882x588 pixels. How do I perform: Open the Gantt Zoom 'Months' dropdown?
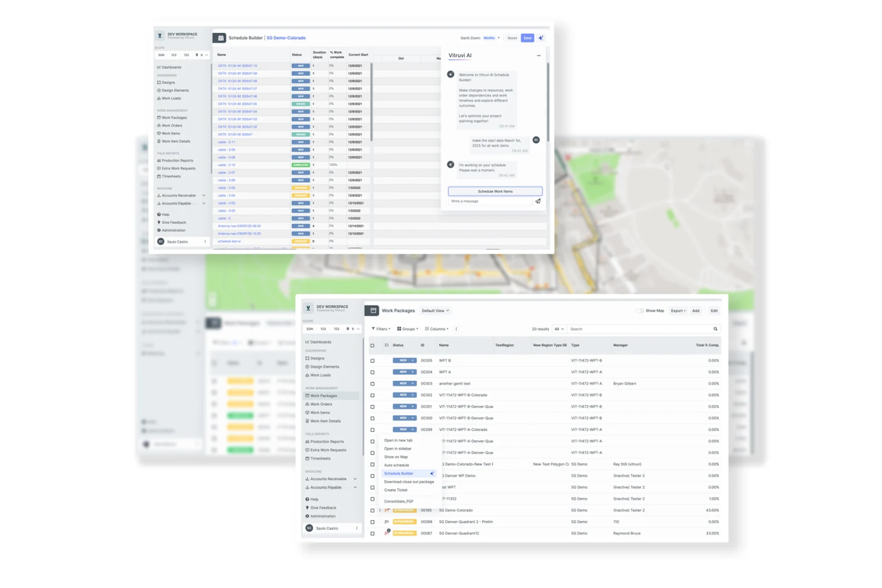[x=490, y=38]
